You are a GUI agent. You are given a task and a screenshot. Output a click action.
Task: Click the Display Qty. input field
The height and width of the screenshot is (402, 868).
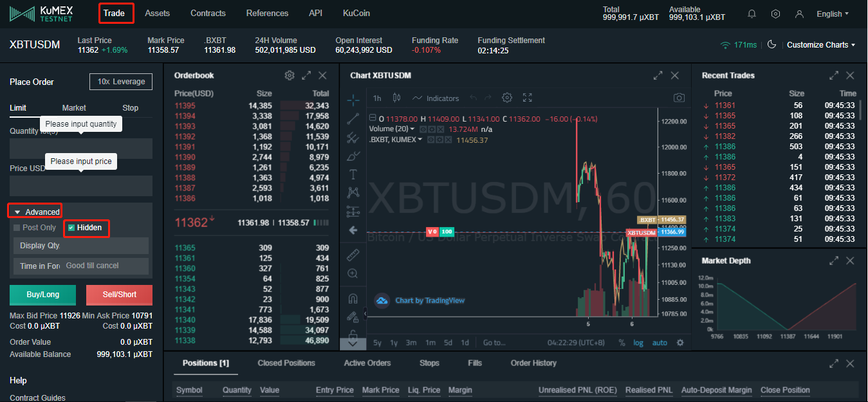(x=81, y=246)
